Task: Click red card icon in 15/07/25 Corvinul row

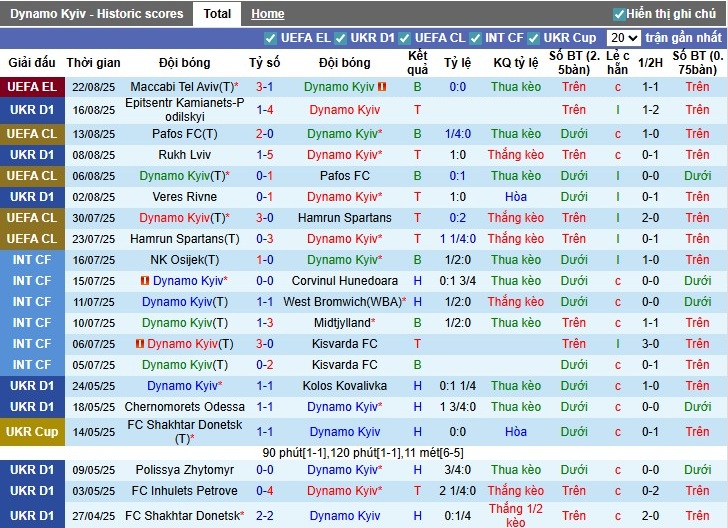Action: coord(145,280)
